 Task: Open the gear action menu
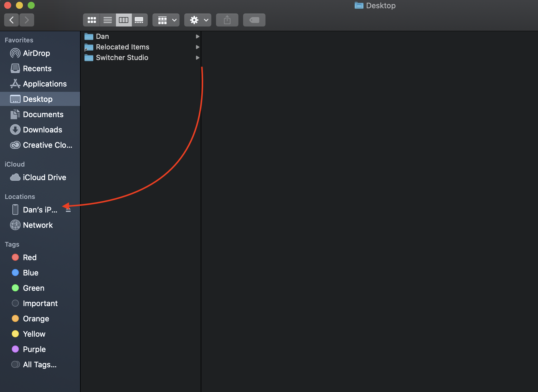(x=198, y=20)
